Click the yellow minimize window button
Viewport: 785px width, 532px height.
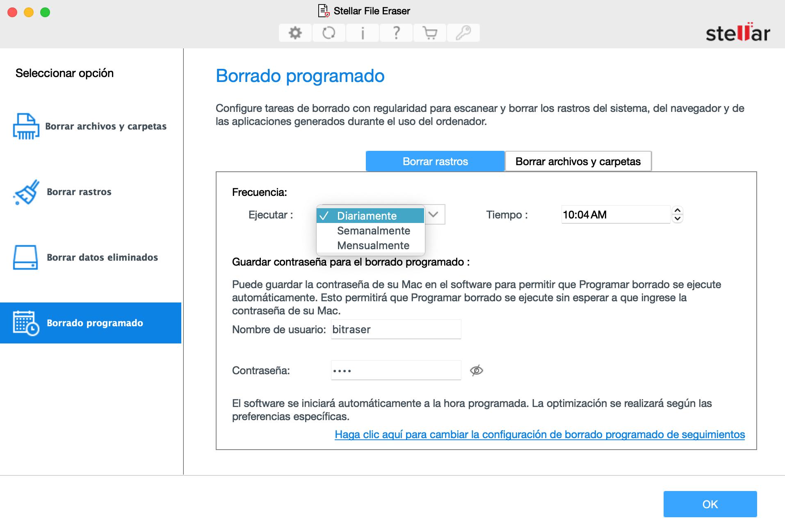point(29,12)
